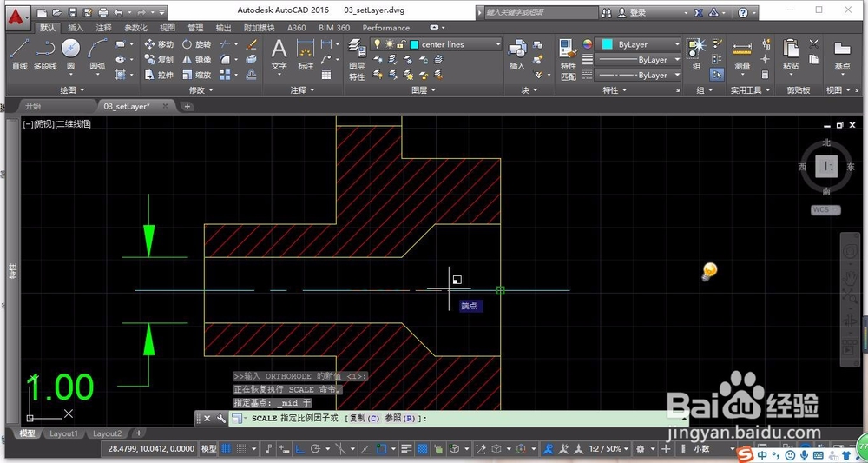Click the 复制(C) command option

pyautogui.click(x=365, y=418)
